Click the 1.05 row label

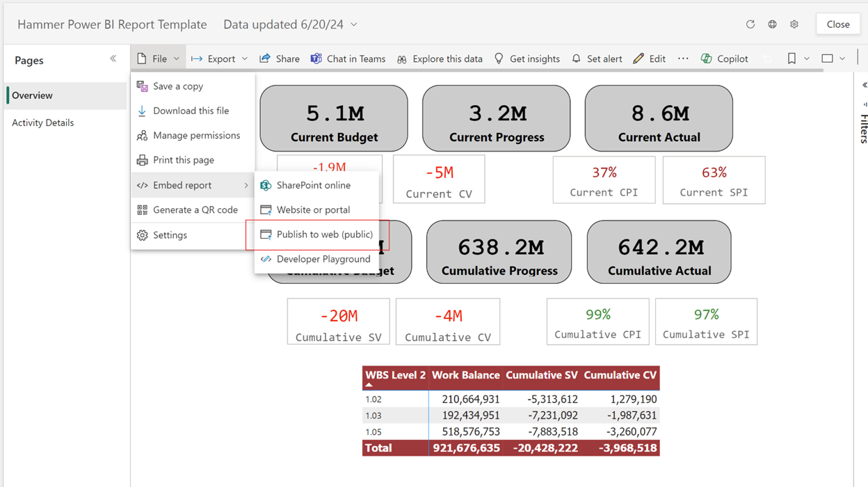pos(373,432)
